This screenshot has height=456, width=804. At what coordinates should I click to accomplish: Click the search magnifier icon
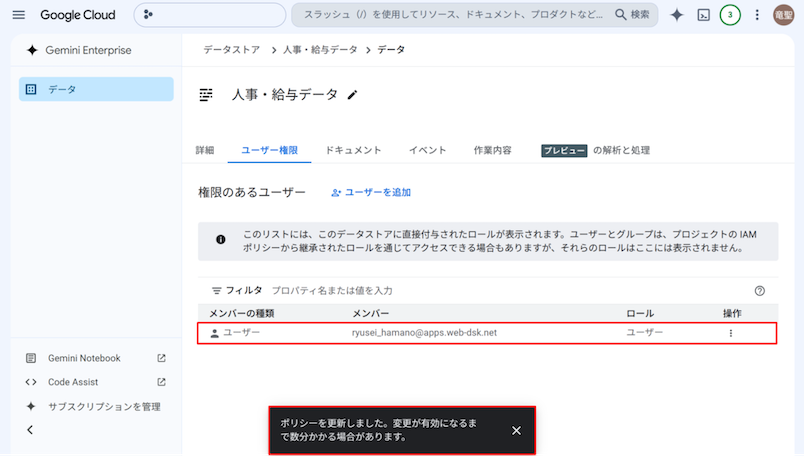620,15
